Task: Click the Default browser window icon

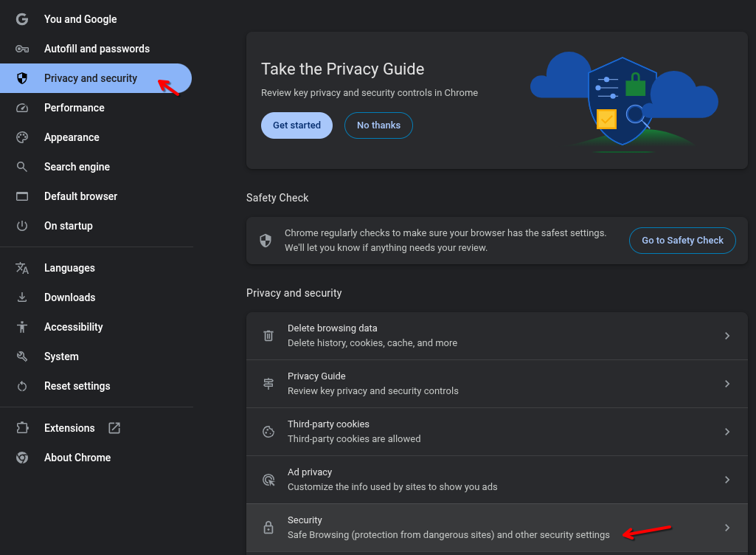Action: coord(21,196)
